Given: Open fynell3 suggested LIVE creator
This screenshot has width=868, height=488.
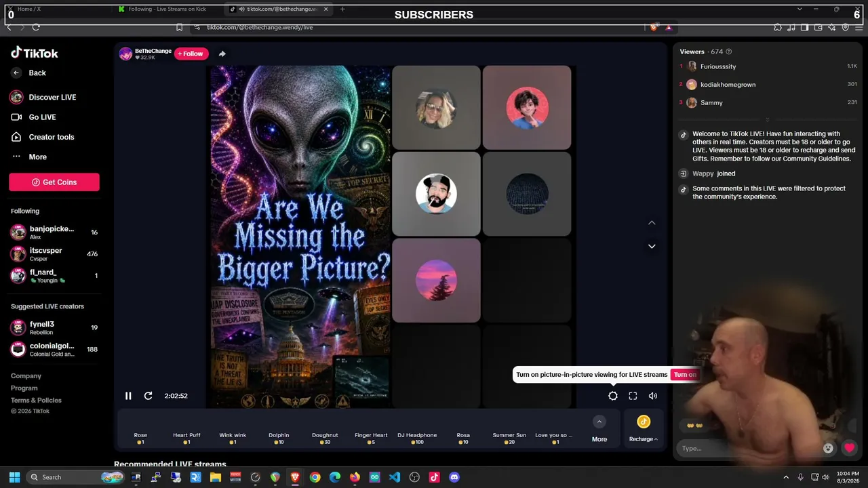Looking at the screenshot, I should [54, 327].
